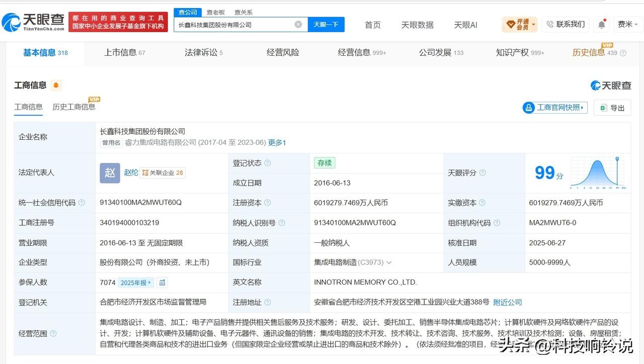Viewport: 644px width, 364px height.
Task: Switch to the 基本信息 318 tab
Action: [45, 52]
